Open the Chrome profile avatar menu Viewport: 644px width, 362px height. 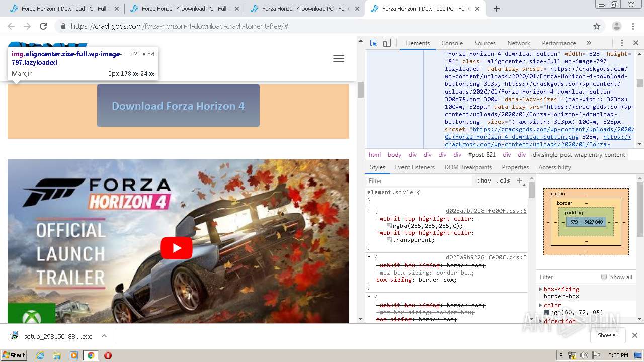point(616,26)
